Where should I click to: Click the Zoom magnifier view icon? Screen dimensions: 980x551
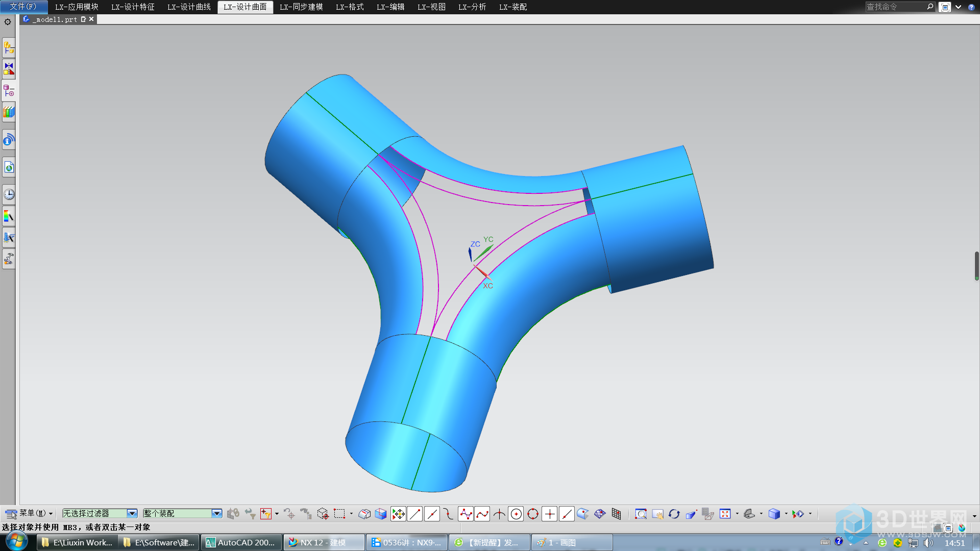point(641,514)
